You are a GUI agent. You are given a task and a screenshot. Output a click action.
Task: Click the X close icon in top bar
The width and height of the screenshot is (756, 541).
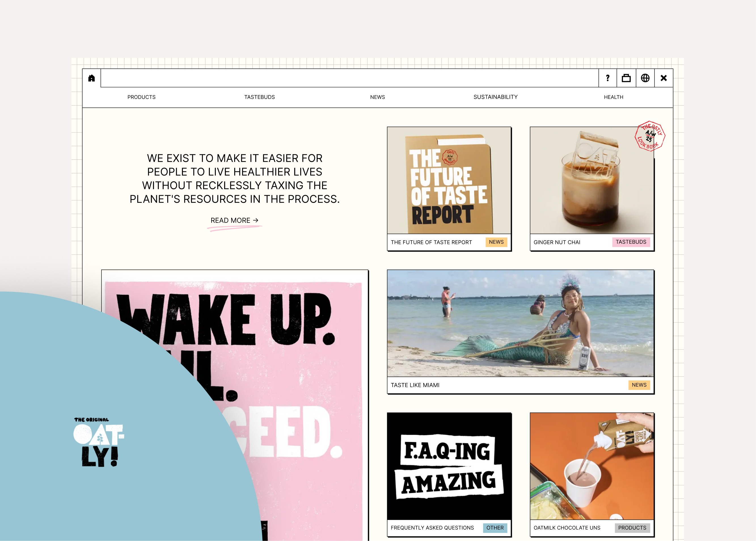pyautogui.click(x=664, y=78)
